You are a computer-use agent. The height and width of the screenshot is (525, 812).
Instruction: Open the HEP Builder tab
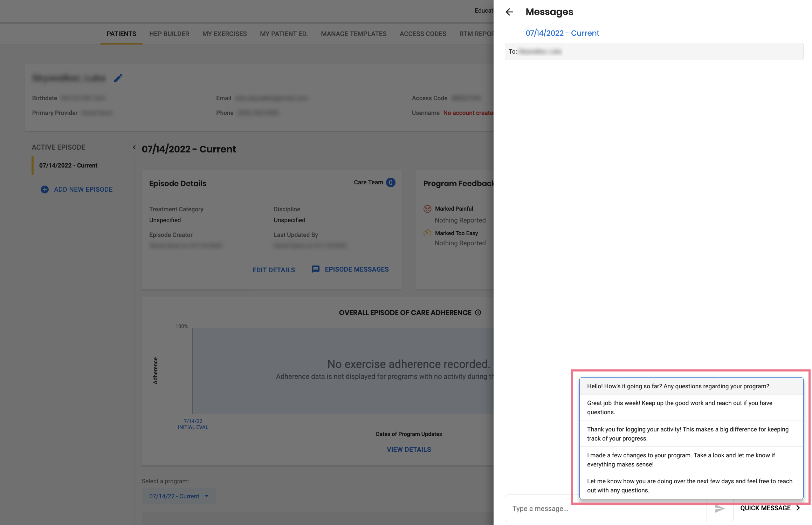(169, 34)
